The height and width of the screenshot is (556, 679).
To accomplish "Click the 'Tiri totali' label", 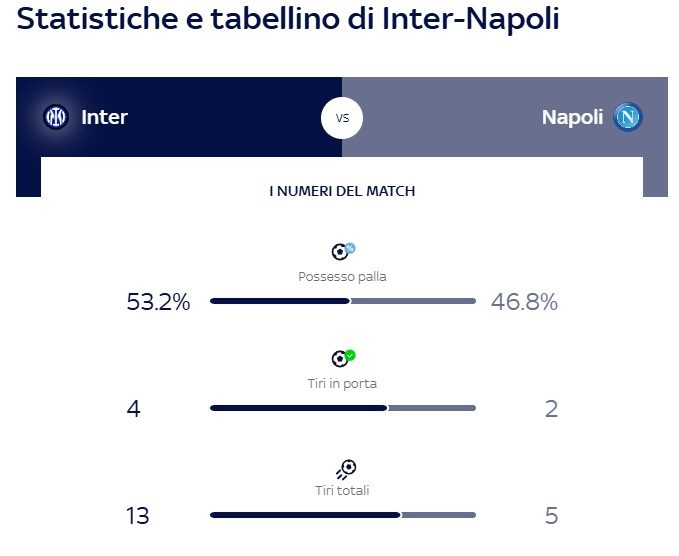I will click(342, 490).
